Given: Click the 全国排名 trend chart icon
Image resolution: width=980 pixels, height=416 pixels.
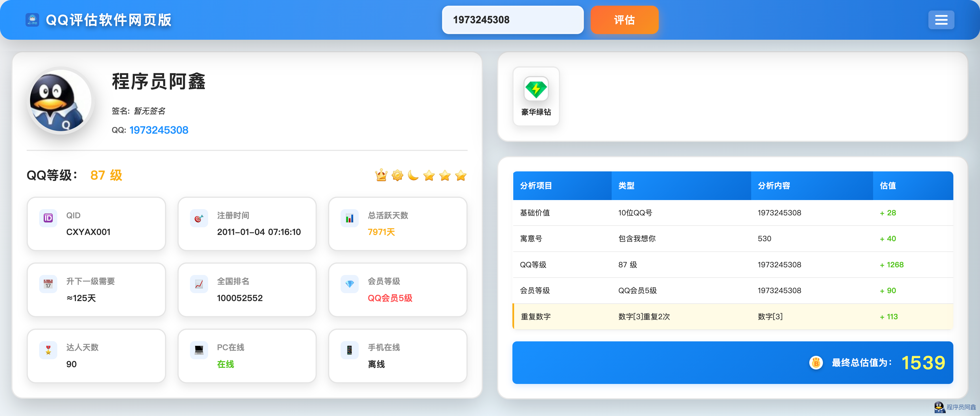Looking at the screenshot, I should click(199, 284).
